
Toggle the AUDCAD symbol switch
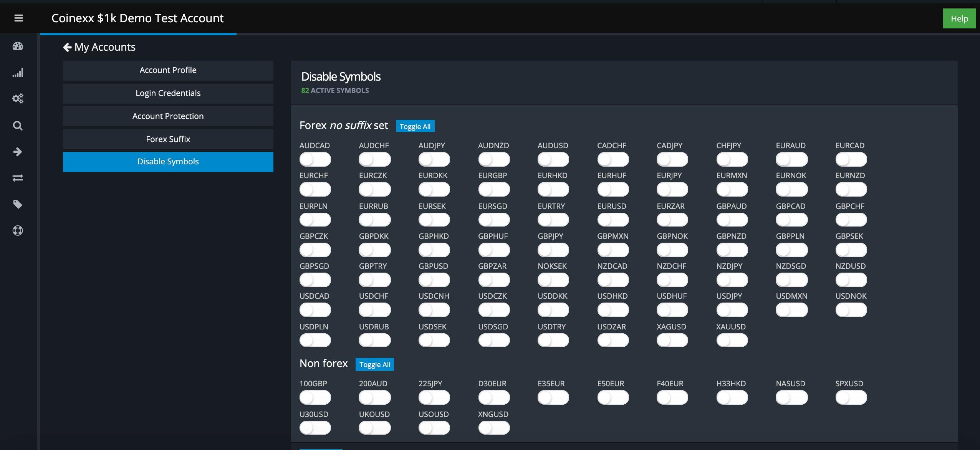[315, 159]
